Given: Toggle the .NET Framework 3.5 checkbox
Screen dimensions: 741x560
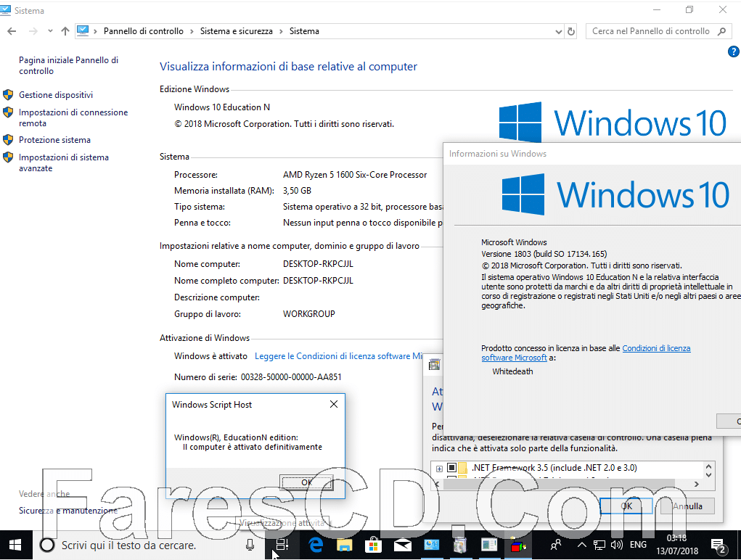Looking at the screenshot, I should click(x=451, y=468).
